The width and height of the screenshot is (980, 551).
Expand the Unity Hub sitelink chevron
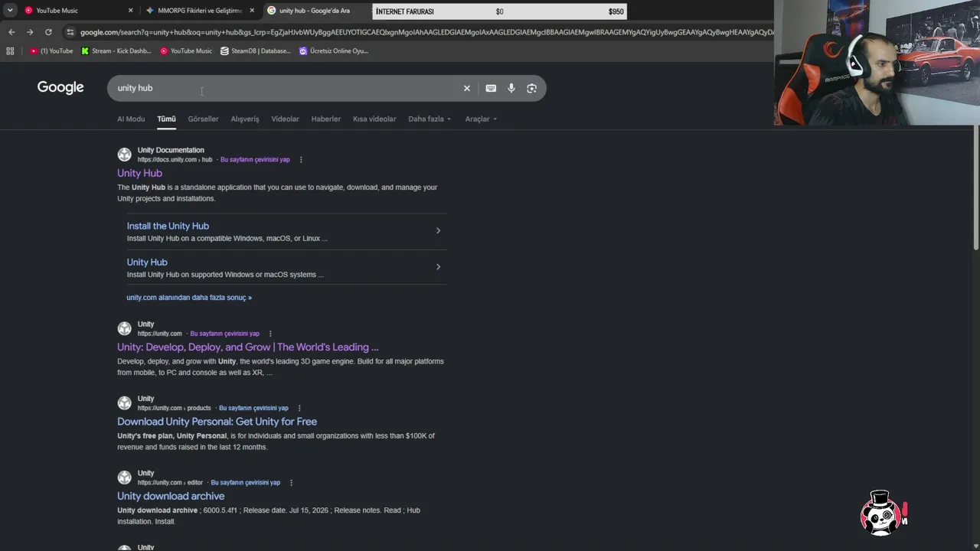tap(438, 267)
